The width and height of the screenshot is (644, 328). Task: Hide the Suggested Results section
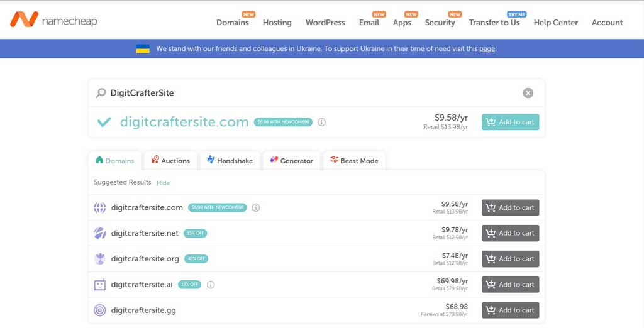(x=163, y=183)
